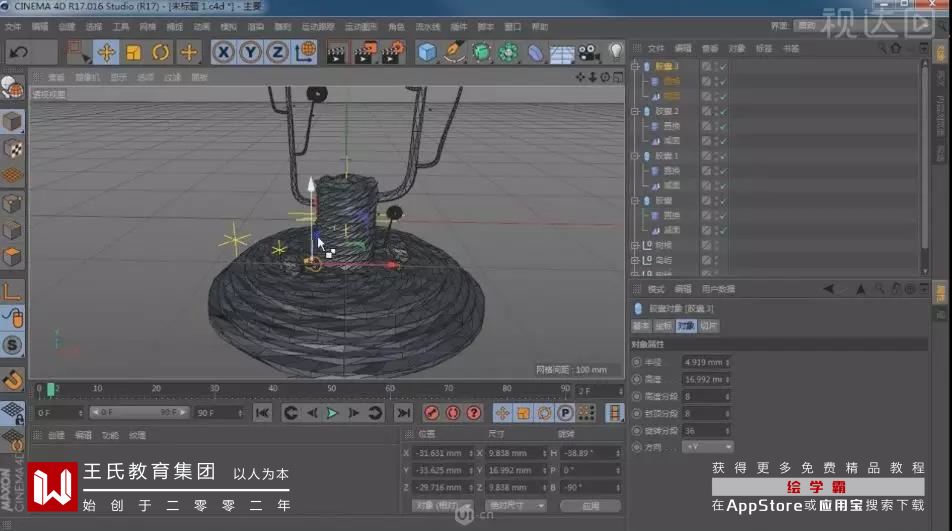Screen dimensions: 952x531
Task: Activate the Rotate tool
Action: coord(160,52)
